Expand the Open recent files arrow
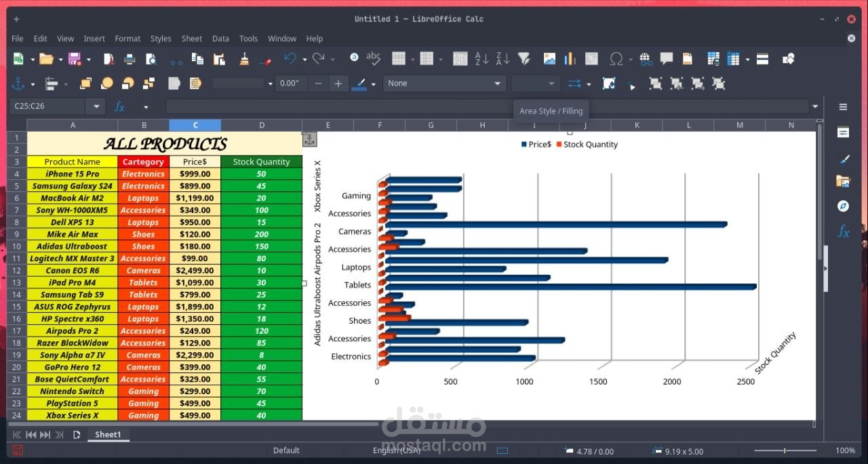 (60, 60)
